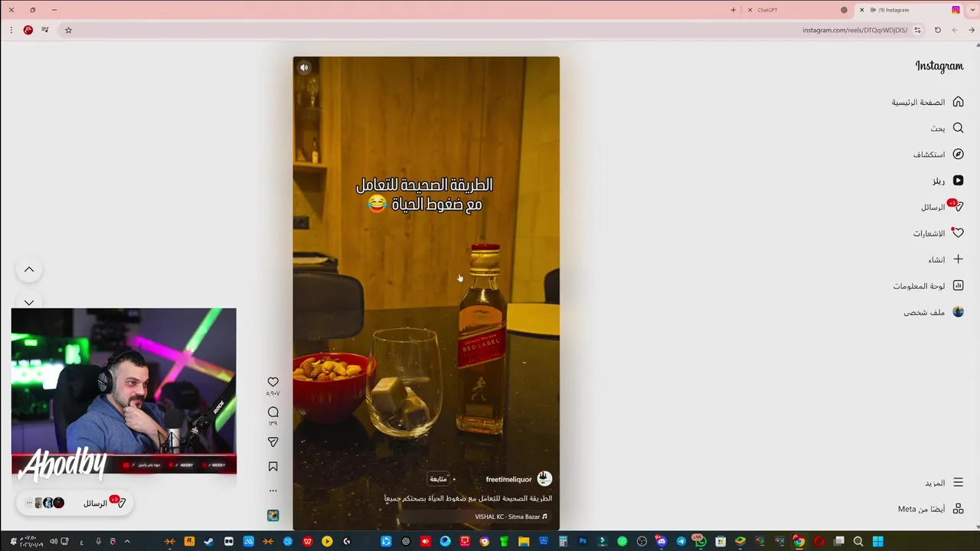Open Steam from taskbar

pos(208,542)
